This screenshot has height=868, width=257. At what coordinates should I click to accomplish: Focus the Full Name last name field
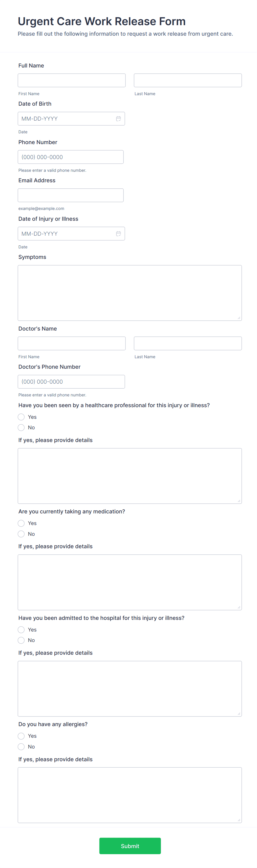188,80
